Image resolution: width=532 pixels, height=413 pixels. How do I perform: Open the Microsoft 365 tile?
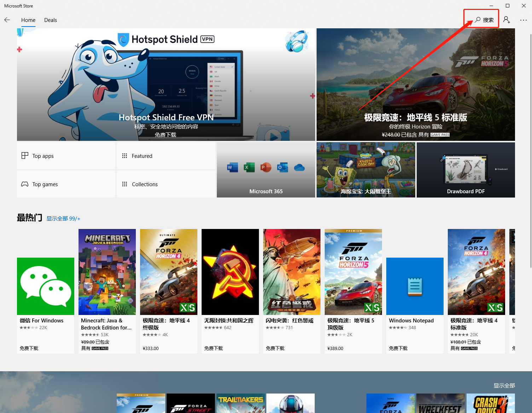266,170
